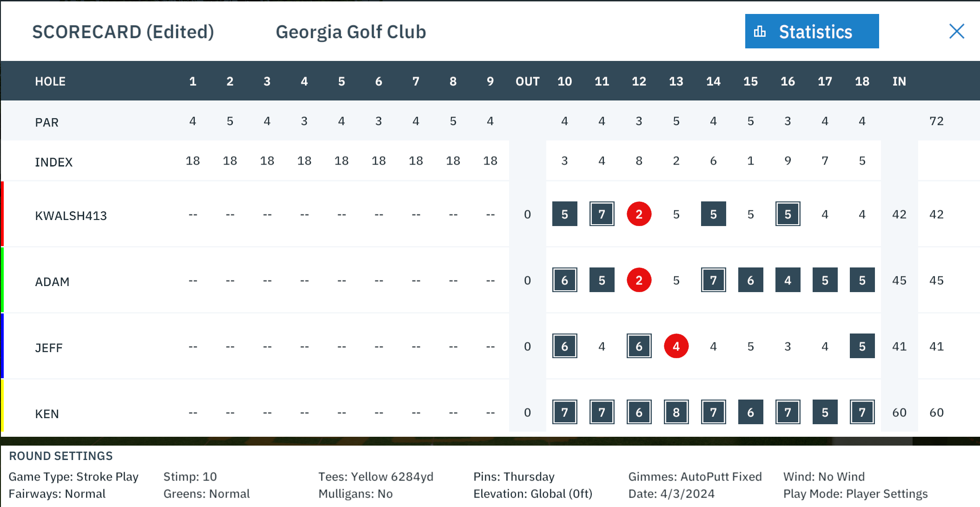Click the OUT column header
Image resolution: width=980 pixels, height=507 pixels.
527,81
